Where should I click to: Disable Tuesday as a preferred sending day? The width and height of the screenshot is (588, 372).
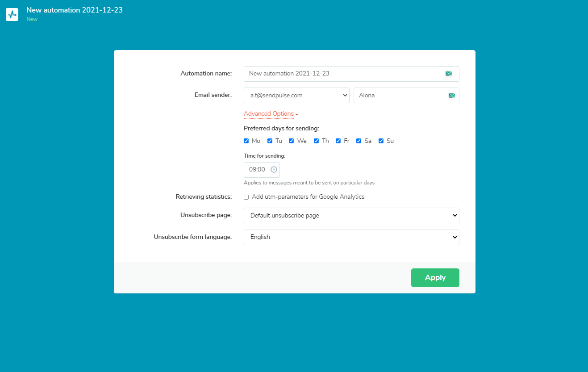pos(270,141)
